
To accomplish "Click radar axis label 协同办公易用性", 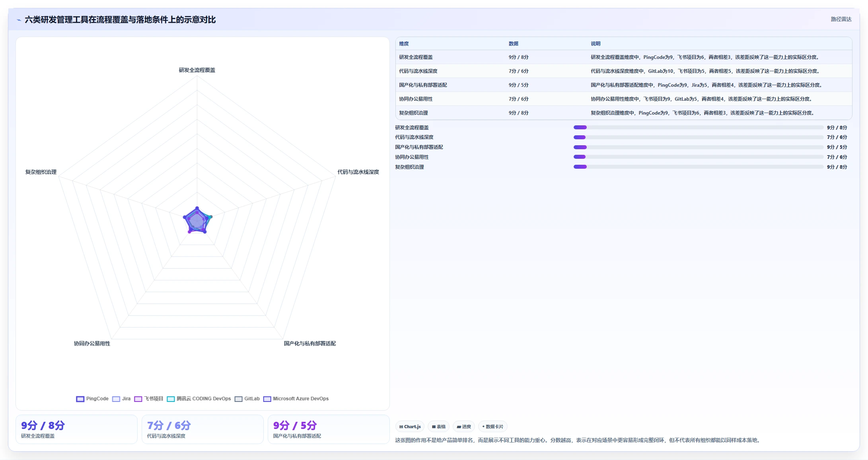I will click(x=92, y=343).
